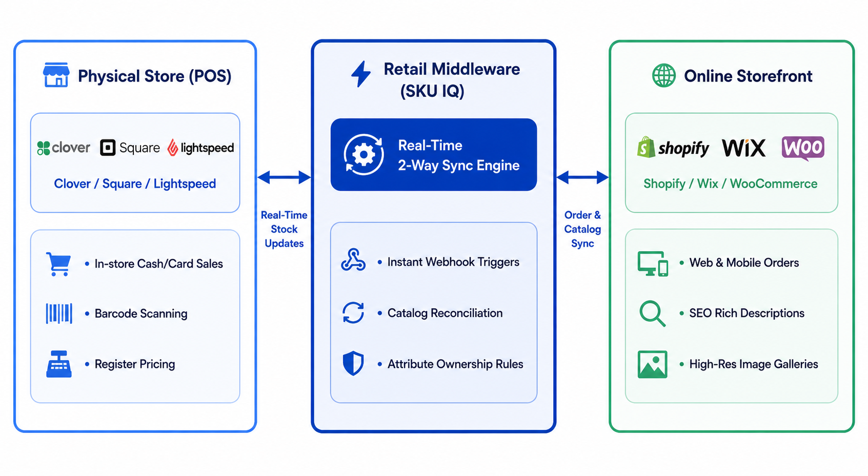Click the Clover / Square / Lightspeed text

coord(135,183)
